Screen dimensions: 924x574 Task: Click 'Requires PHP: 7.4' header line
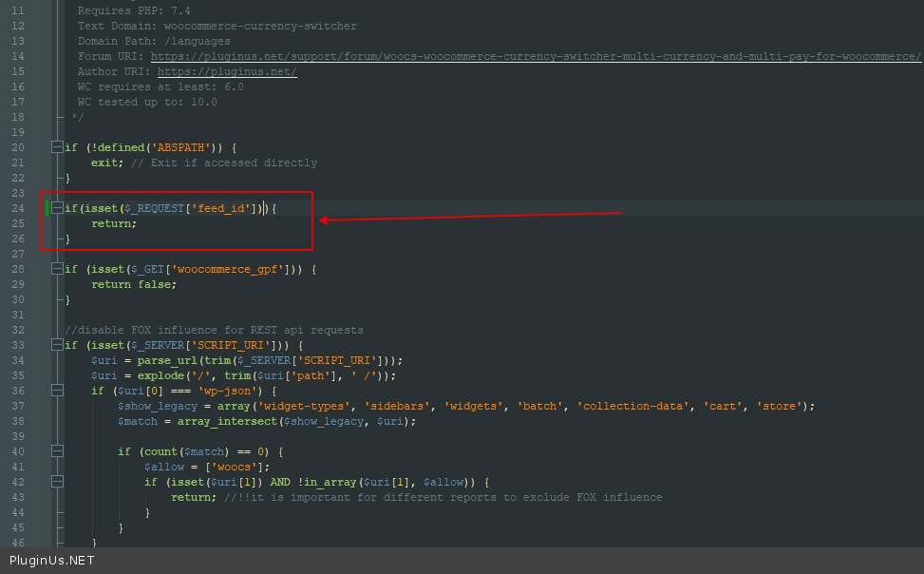[134, 10]
